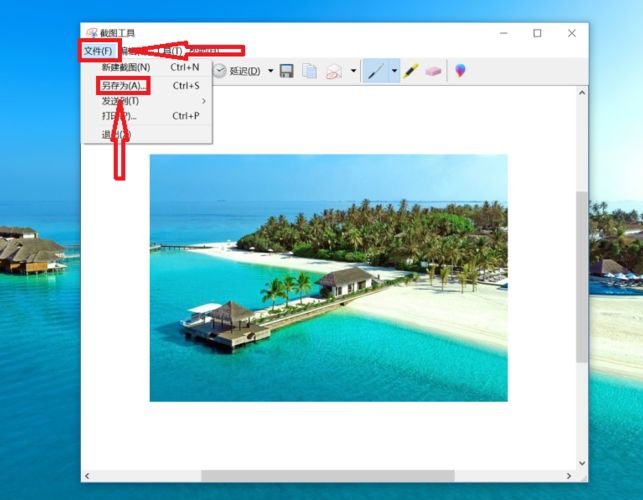Open the 延迟 delay dropdown arrow
The height and width of the screenshot is (500, 643).
coord(270,71)
